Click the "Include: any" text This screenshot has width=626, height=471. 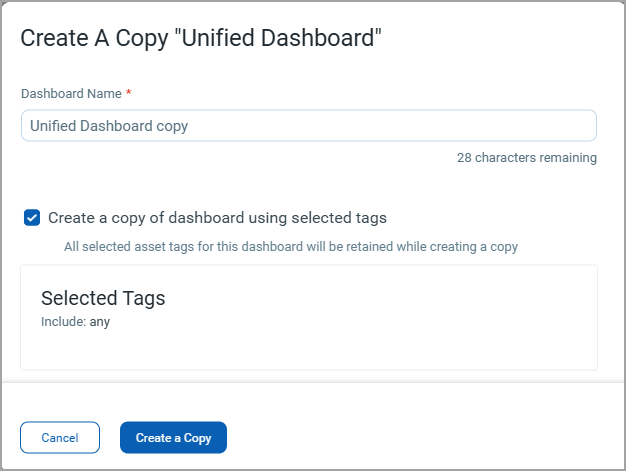coord(75,322)
